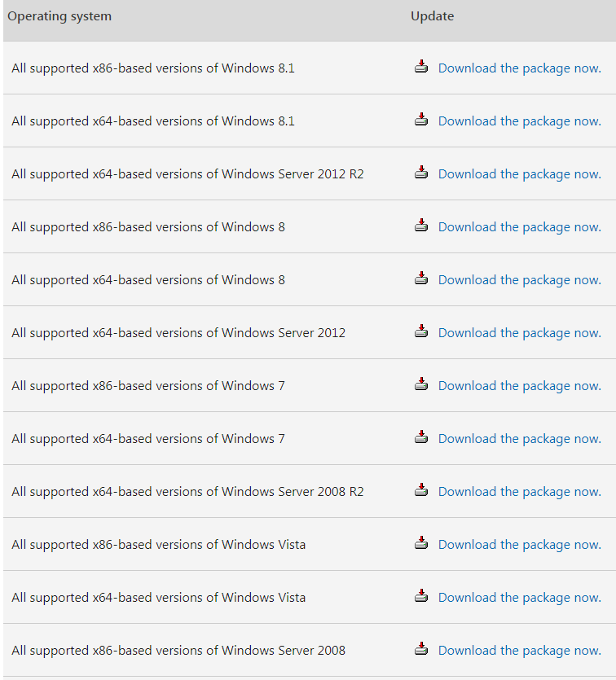Click download icon in the x64 Windows Server 2012 row (not R2)
The width and height of the screenshot is (616, 680).
[420, 331]
